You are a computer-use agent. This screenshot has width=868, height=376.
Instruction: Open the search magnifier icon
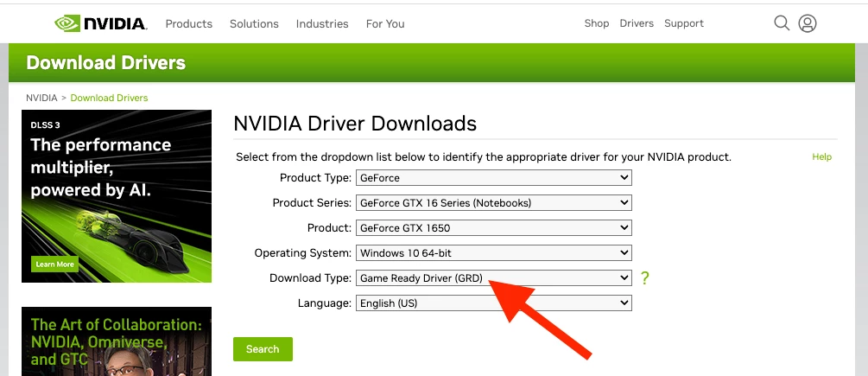click(x=781, y=23)
